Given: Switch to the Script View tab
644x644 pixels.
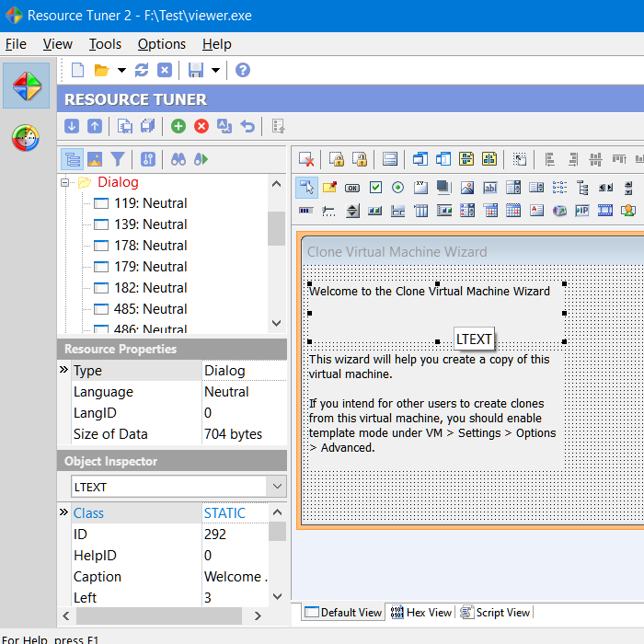Looking at the screenshot, I should point(495,613).
